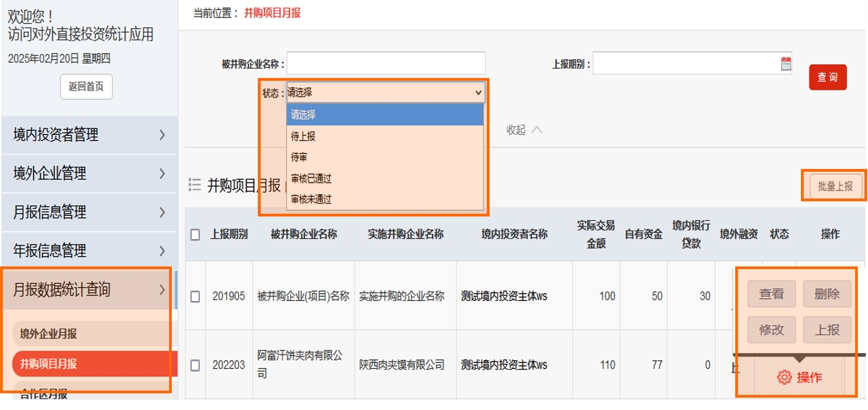Image resolution: width=868 pixels, height=410 pixels.
Task: Click list icon beside 并购项目月报 heading
Action: pyautogui.click(x=194, y=186)
